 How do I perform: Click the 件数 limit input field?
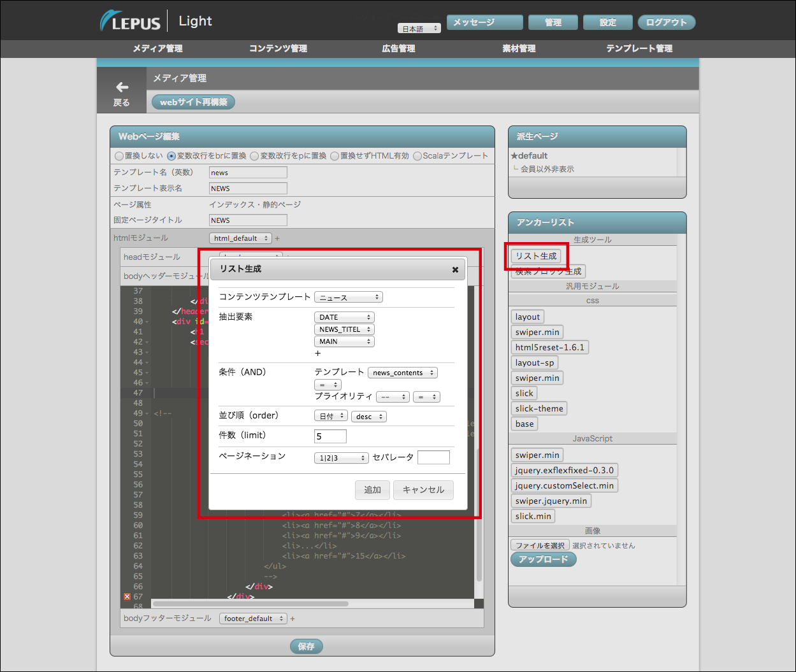pos(330,436)
